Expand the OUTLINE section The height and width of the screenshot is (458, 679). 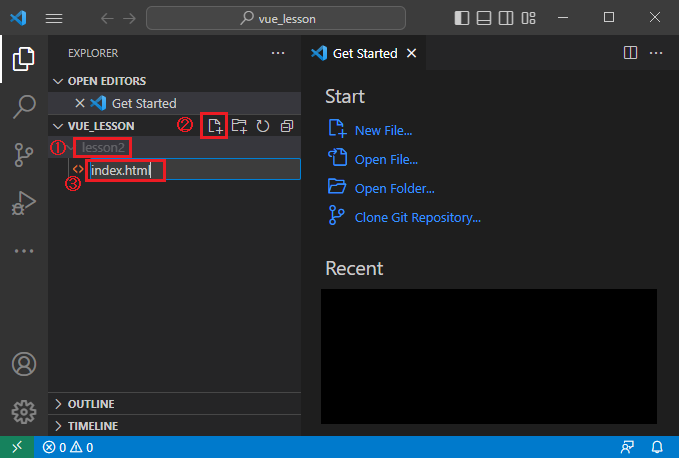coord(175,404)
